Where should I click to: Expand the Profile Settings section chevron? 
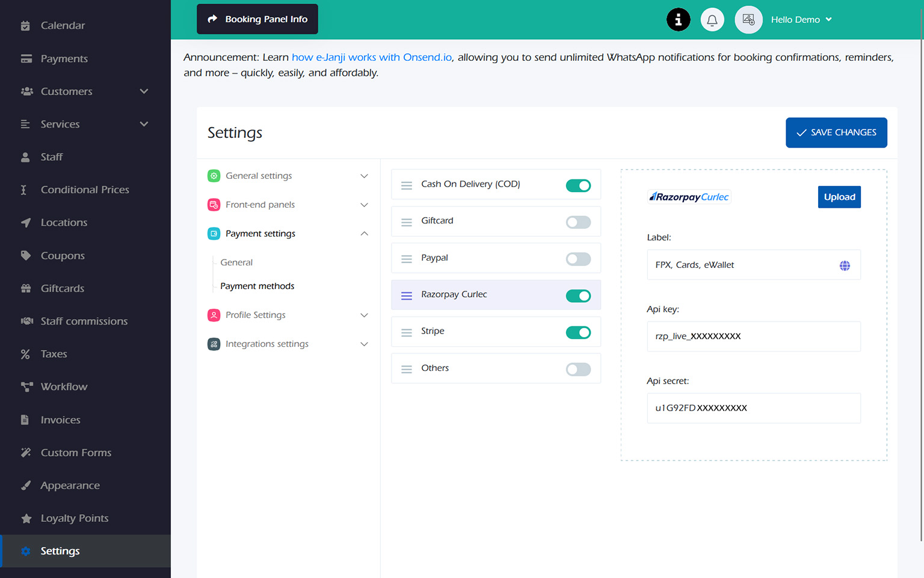click(364, 315)
